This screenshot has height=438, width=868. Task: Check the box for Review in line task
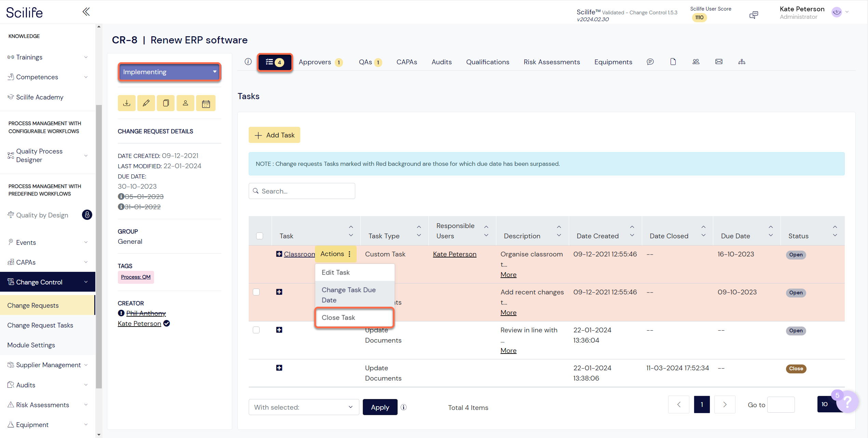click(256, 330)
